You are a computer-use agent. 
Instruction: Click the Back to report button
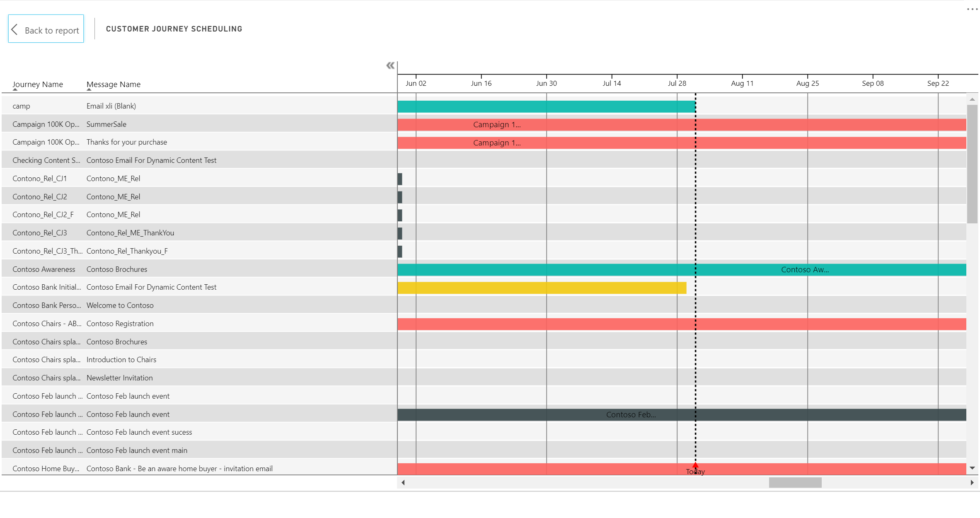46,29
